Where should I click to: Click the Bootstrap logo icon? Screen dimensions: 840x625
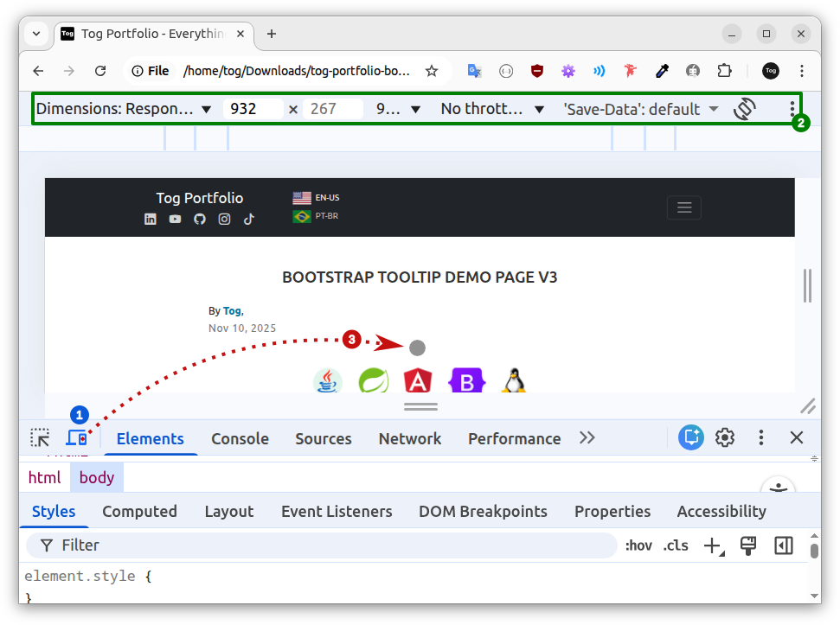tap(466, 380)
